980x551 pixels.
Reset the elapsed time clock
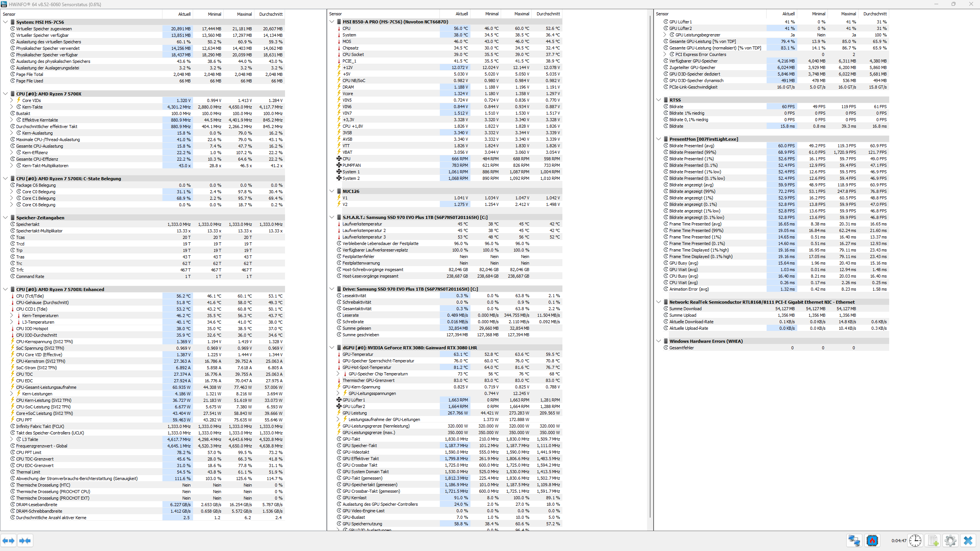(x=915, y=541)
